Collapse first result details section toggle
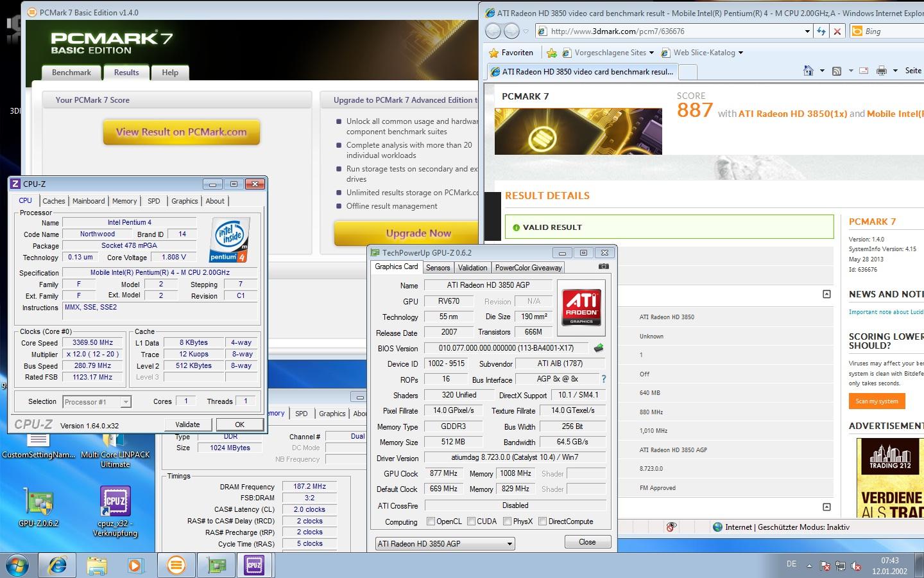Image resolution: width=924 pixels, height=578 pixels. tap(826, 294)
